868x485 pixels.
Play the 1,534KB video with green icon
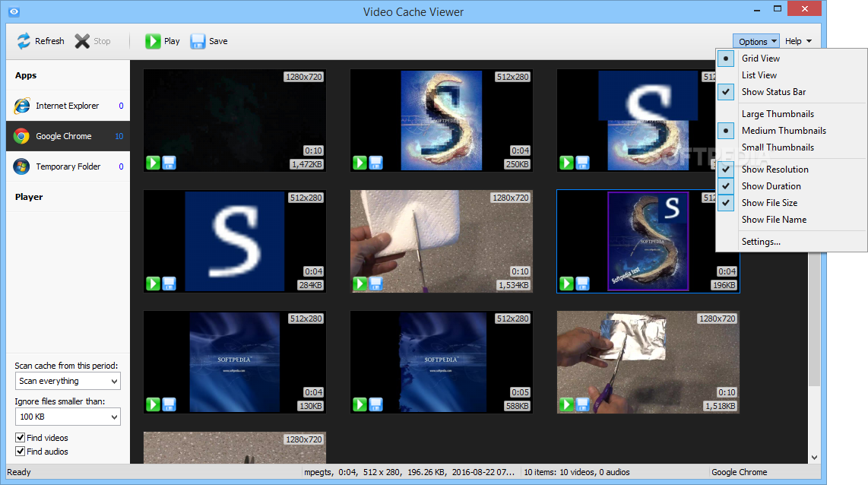pyautogui.click(x=360, y=284)
